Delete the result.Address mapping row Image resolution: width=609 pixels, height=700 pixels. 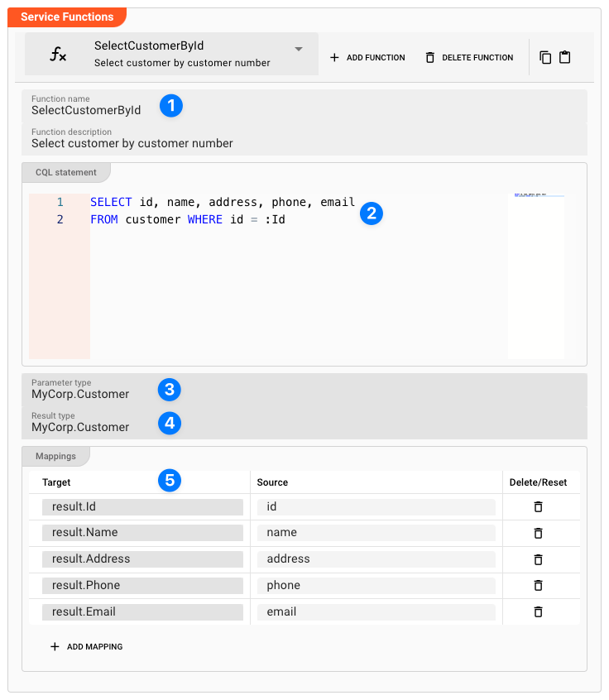538,559
